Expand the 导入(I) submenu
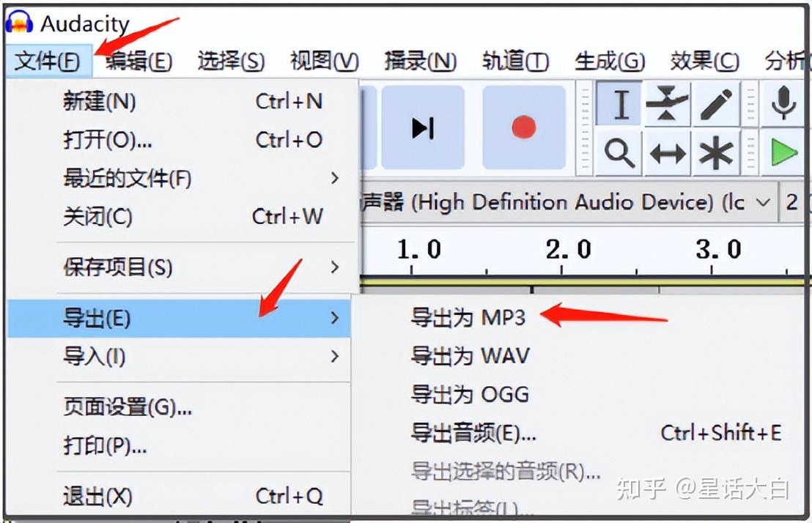812x523 pixels. pos(179,357)
